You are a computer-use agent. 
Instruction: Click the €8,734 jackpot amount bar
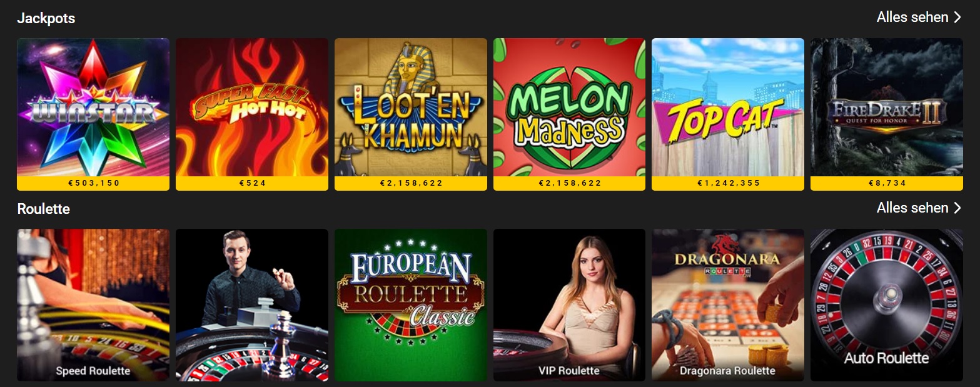tap(887, 183)
